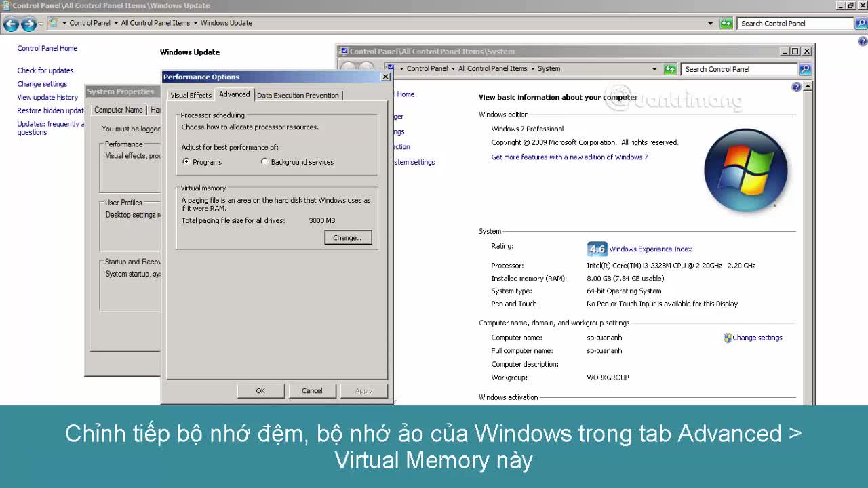Open help in the Windows Update window

coord(863,41)
